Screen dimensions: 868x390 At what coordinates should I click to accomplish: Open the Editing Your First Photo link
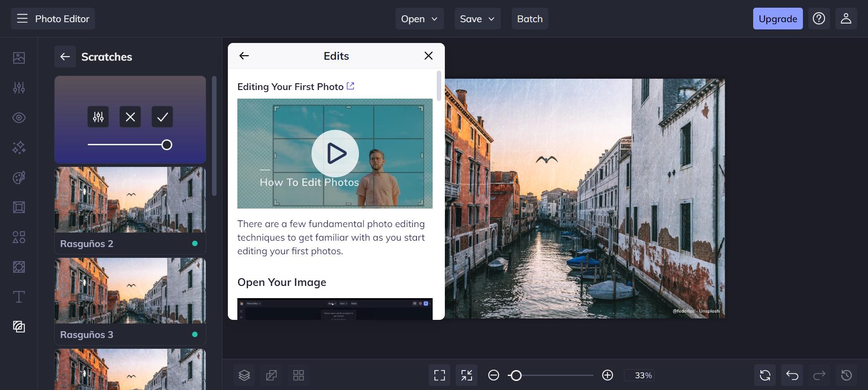click(296, 86)
